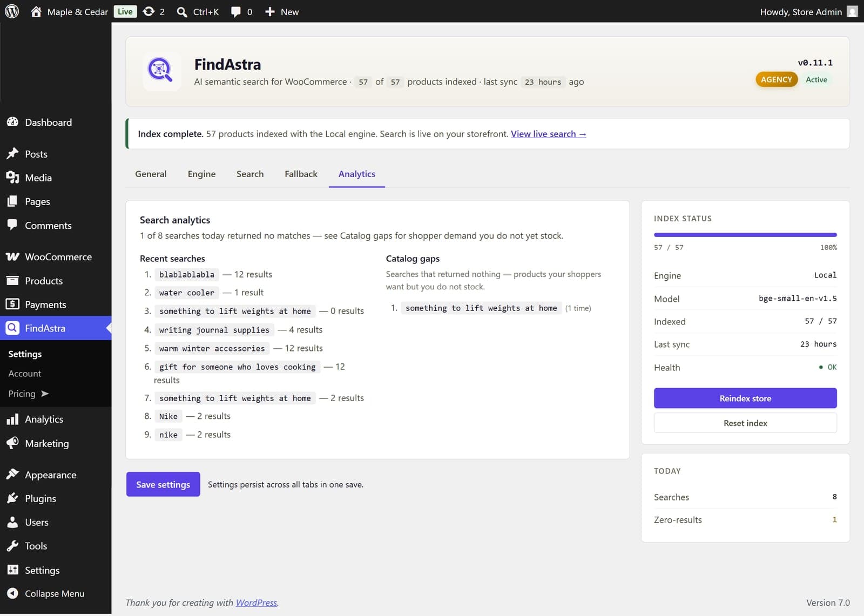
Task: Click the v0.11.1 version label
Action: (815, 63)
